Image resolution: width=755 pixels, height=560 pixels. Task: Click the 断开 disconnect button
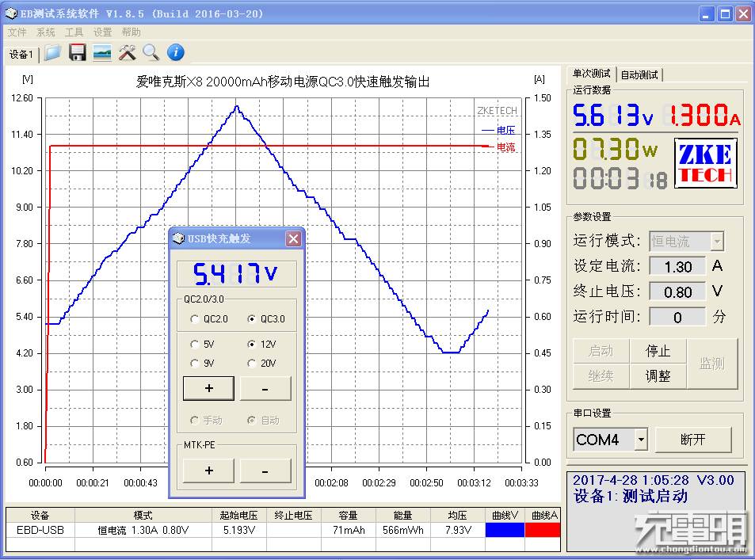(x=693, y=439)
